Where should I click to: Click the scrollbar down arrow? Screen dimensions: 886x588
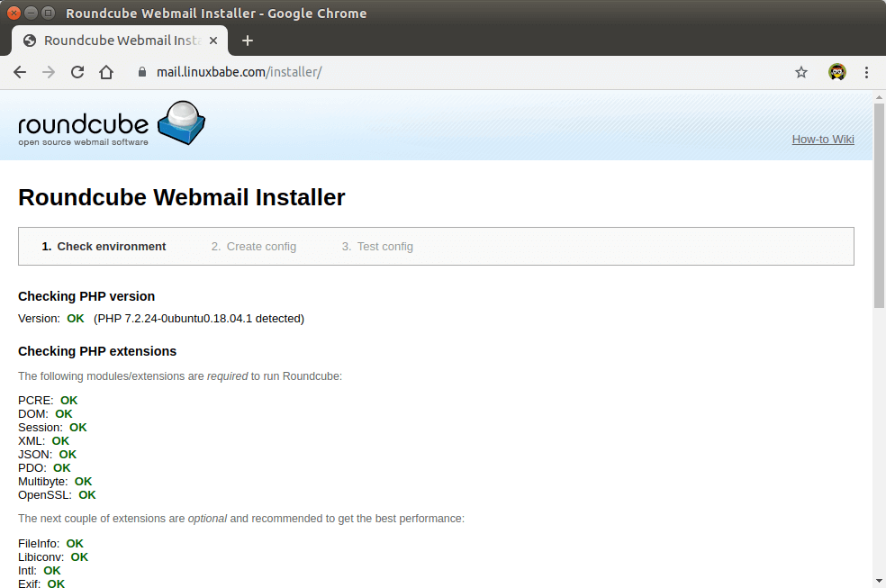tap(879, 581)
